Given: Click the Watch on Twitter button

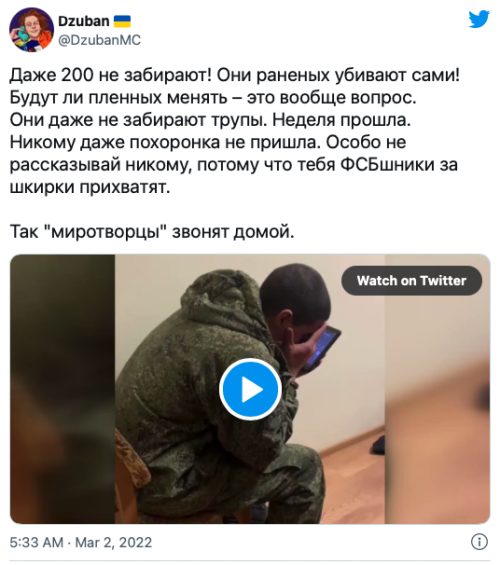Looking at the screenshot, I should click(x=411, y=280).
